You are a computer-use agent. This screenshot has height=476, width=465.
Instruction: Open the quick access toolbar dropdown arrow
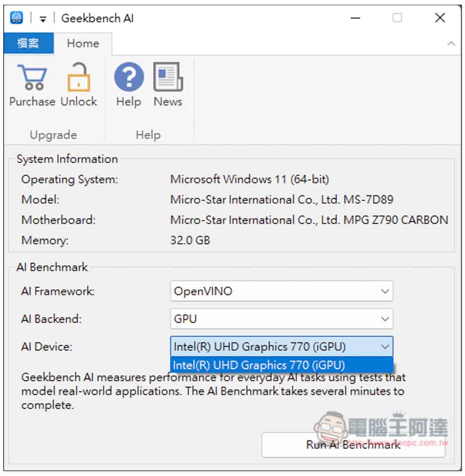point(43,19)
